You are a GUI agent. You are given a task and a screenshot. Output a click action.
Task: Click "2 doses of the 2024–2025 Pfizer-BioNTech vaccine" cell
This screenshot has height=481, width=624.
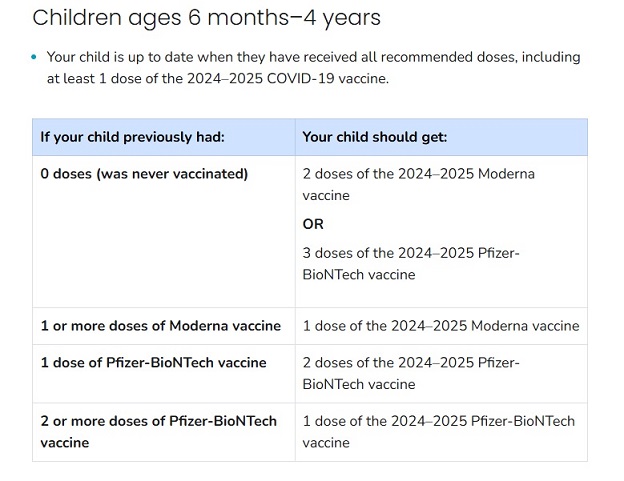tap(411, 373)
